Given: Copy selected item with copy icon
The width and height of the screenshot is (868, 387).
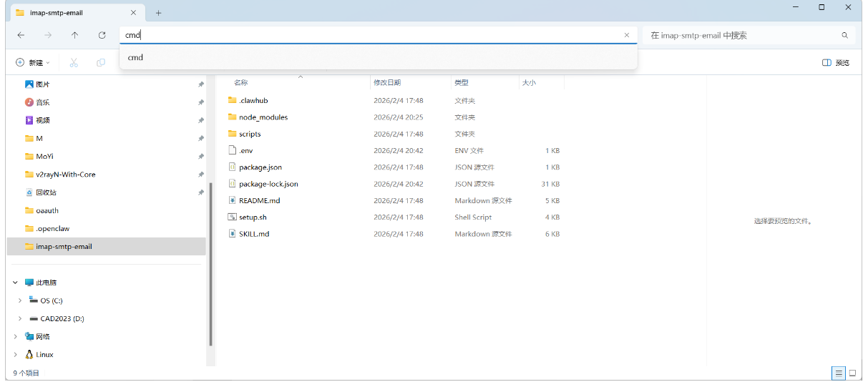Looking at the screenshot, I should pyautogui.click(x=101, y=63).
